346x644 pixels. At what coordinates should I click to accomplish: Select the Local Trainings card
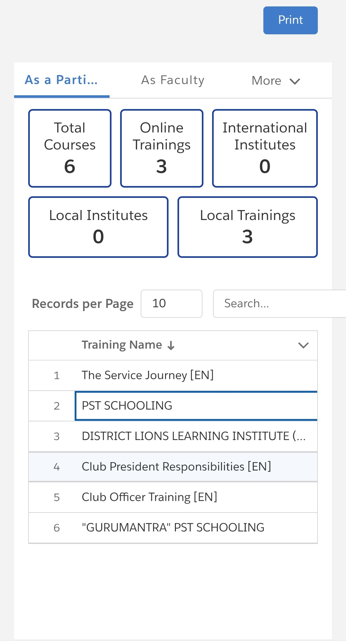247,227
